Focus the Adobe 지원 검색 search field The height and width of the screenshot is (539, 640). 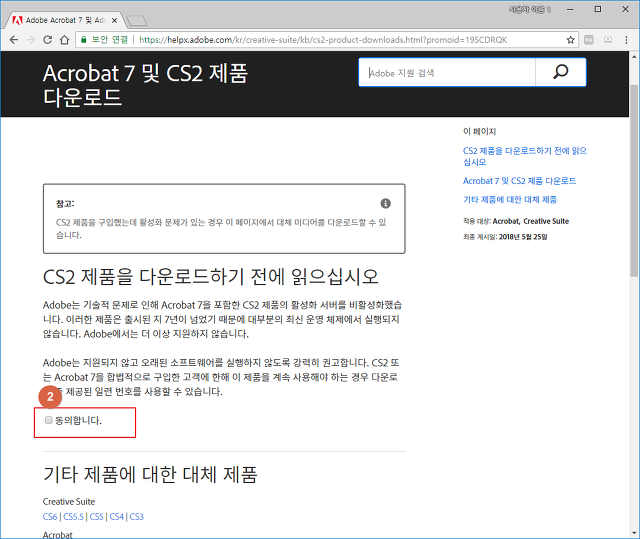447,72
